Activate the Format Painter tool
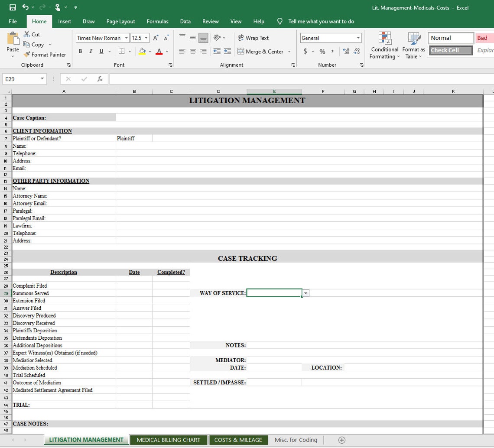This screenshot has height=448, width=494. 45,55
